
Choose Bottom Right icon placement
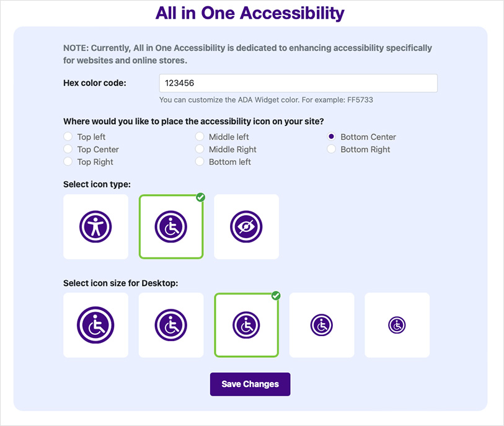332,149
